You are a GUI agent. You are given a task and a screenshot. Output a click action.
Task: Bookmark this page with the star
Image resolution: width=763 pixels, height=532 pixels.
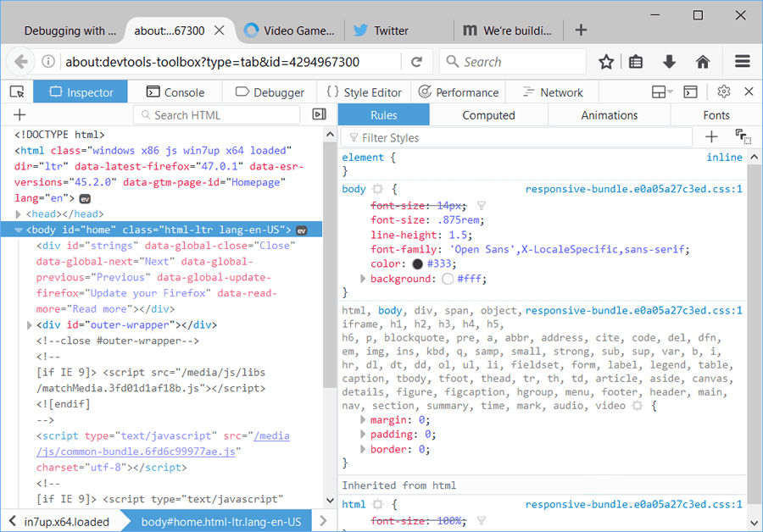pos(606,62)
